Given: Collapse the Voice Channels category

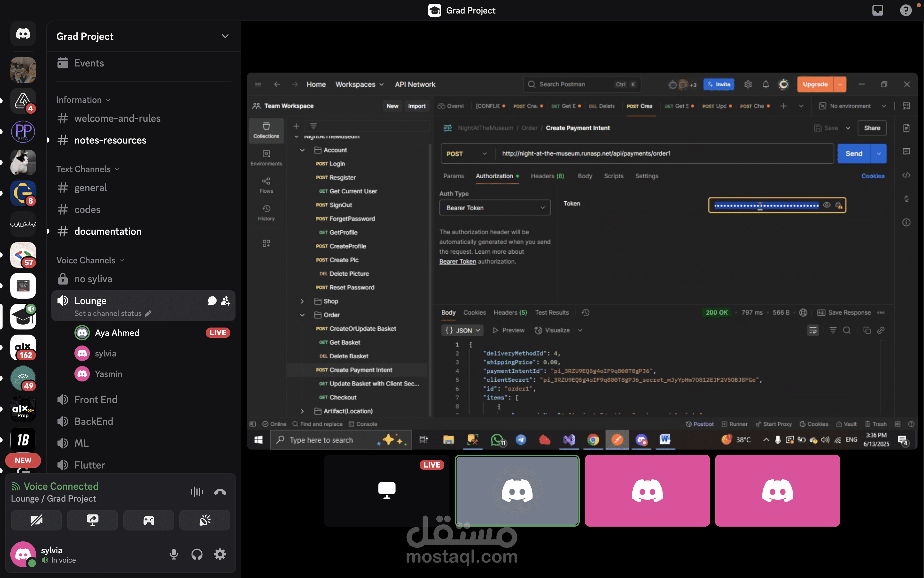Looking at the screenshot, I should pos(90,260).
